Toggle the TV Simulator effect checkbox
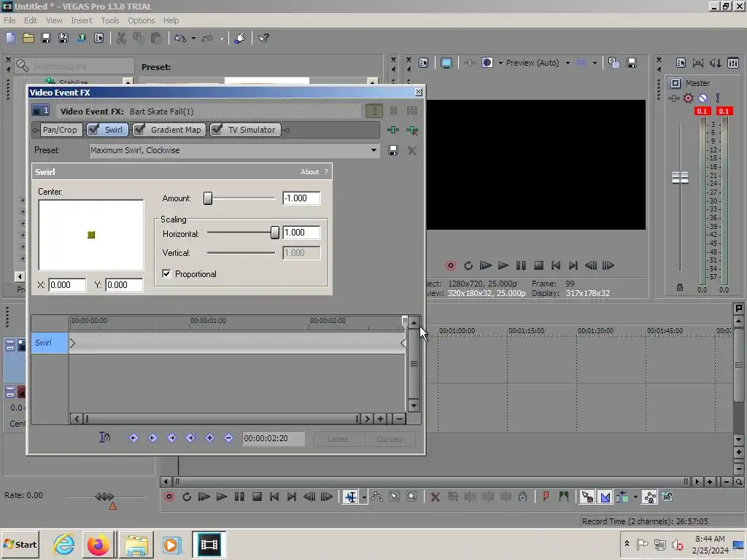The height and width of the screenshot is (560, 747). coord(217,130)
